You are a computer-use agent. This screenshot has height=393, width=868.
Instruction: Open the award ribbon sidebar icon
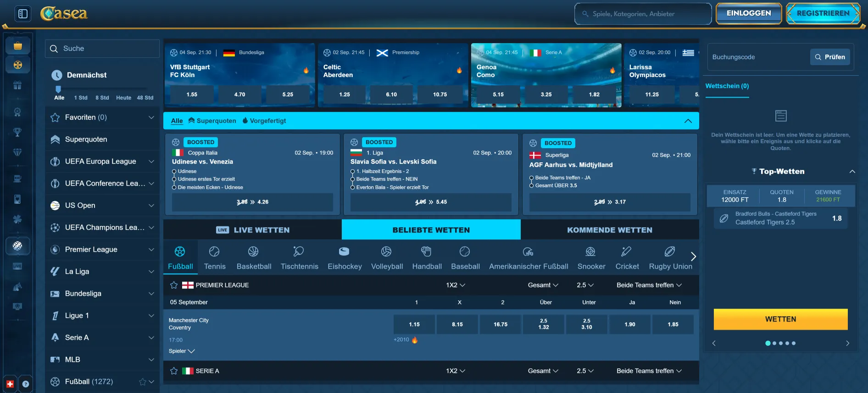click(x=17, y=112)
